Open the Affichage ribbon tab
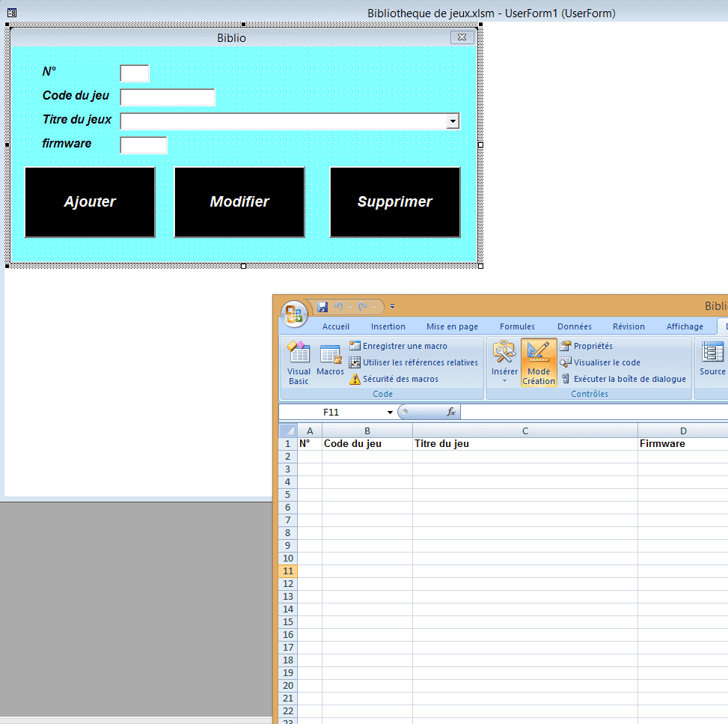This screenshot has height=724, width=728. [685, 326]
